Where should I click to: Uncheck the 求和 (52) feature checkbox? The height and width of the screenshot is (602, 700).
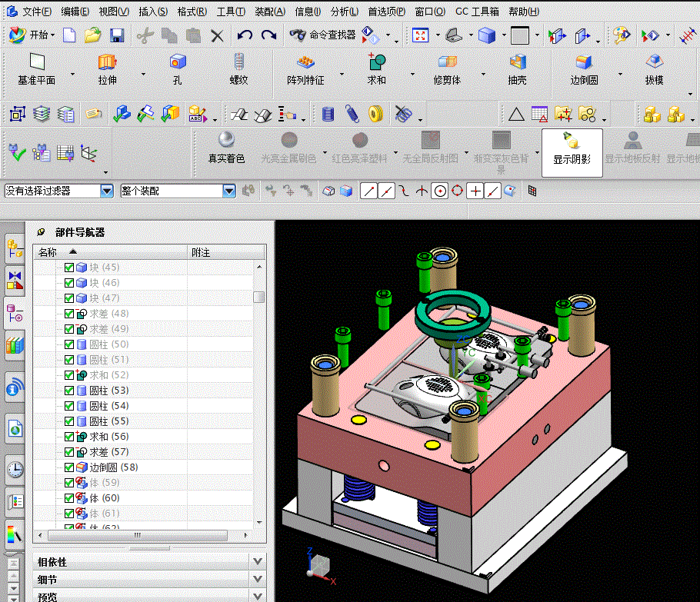(69, 375)
